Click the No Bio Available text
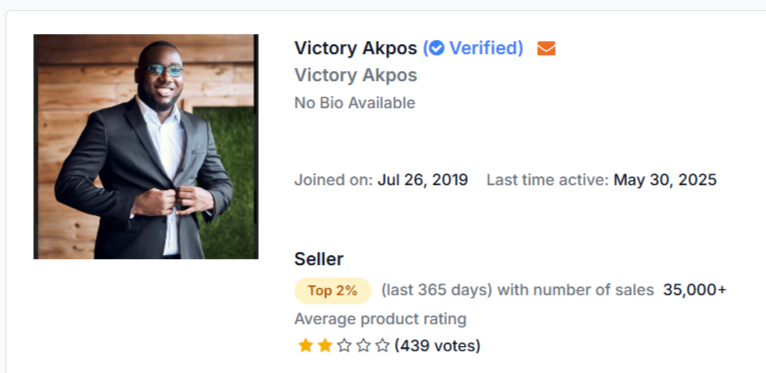 click(355, 103)
